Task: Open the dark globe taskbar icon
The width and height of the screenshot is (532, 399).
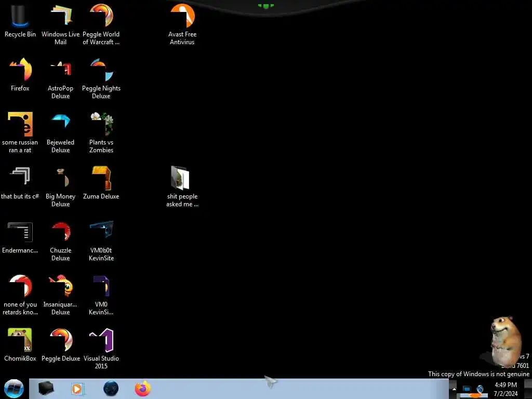Action: pos(111,389)
